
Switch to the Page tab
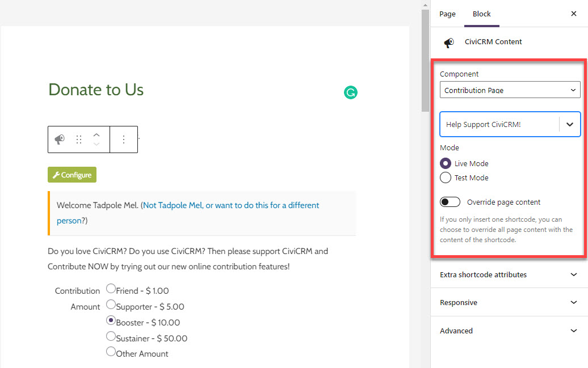[x=447, y=14]
